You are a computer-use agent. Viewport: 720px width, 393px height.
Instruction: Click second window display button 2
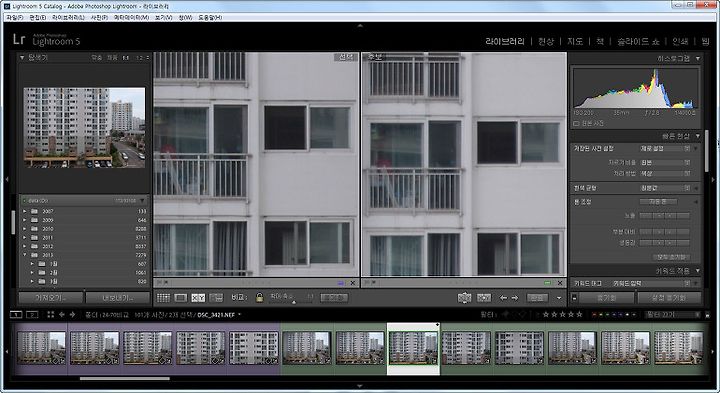click(x=32, y=314)
